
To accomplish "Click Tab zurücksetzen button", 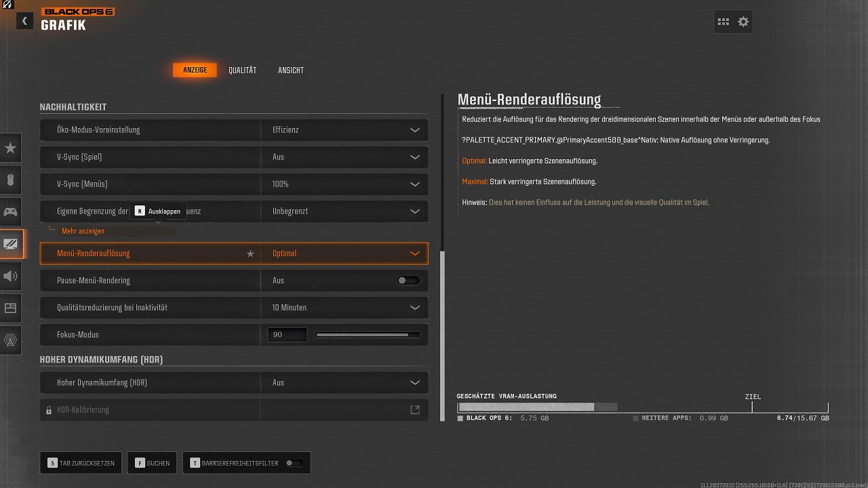I will pyautogui.click(x=82, y=463).
